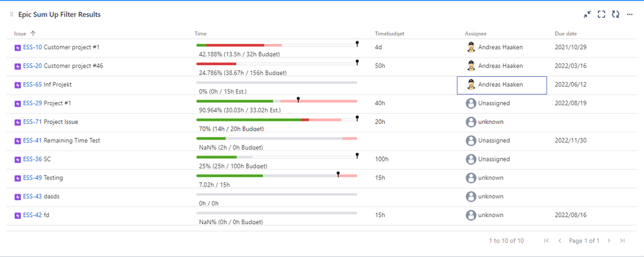Open the three-dot more options menu

(x=630, y=14)
